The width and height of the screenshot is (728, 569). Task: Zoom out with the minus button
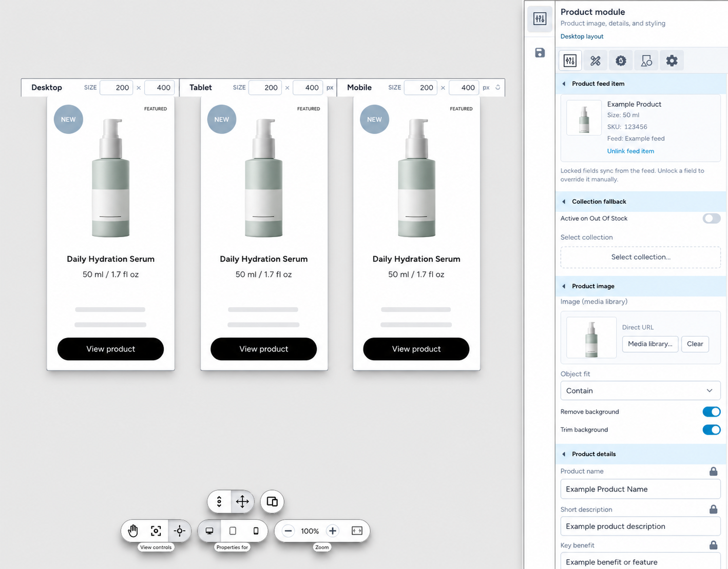pyautogui.click(x=289, y=531)
